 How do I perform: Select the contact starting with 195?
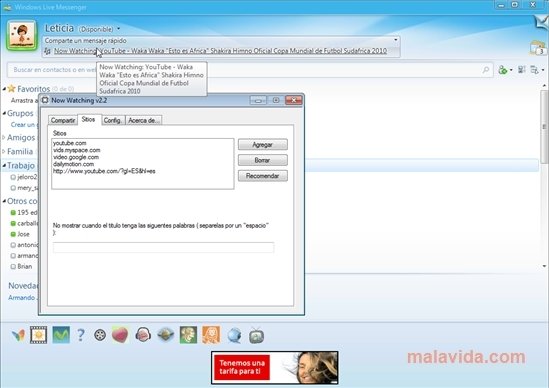(23, 213)
